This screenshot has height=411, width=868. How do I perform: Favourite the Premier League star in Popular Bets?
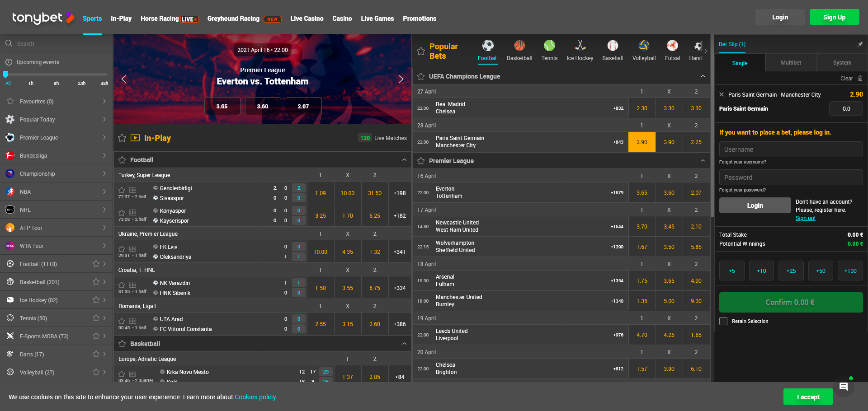pos(421,161)
